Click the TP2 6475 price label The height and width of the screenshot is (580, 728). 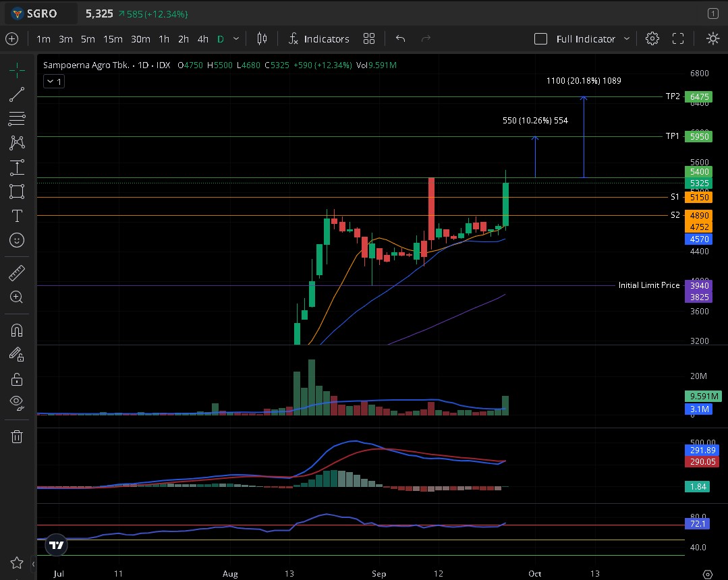point(696,97)
